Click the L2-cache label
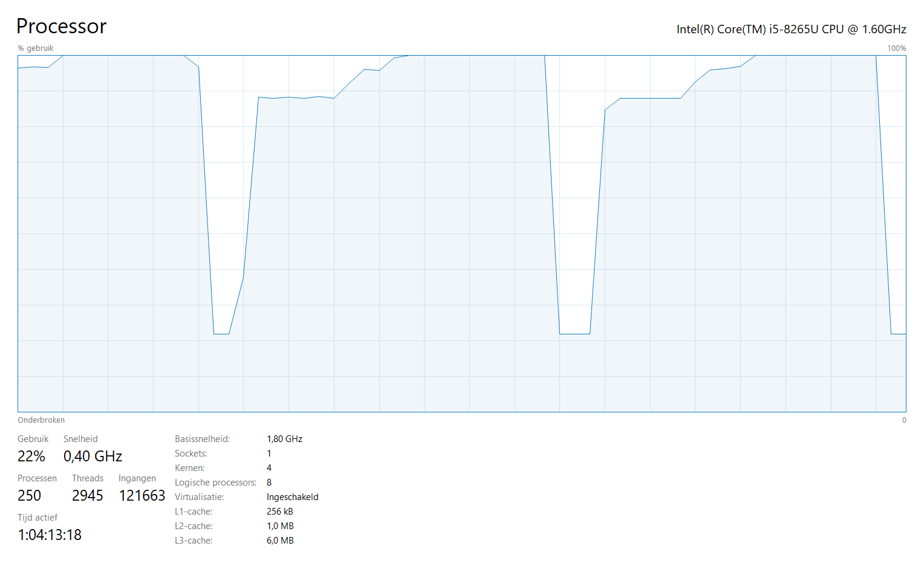 point(194,526)
